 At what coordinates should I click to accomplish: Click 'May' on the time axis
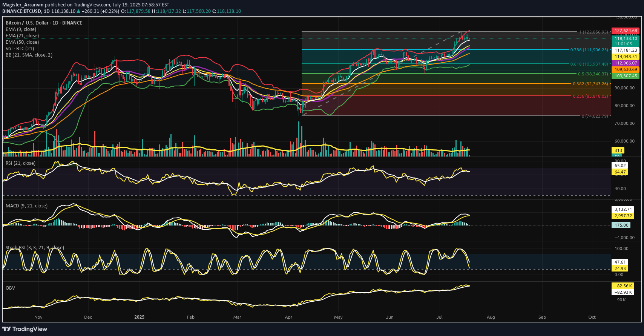[338, 317]
